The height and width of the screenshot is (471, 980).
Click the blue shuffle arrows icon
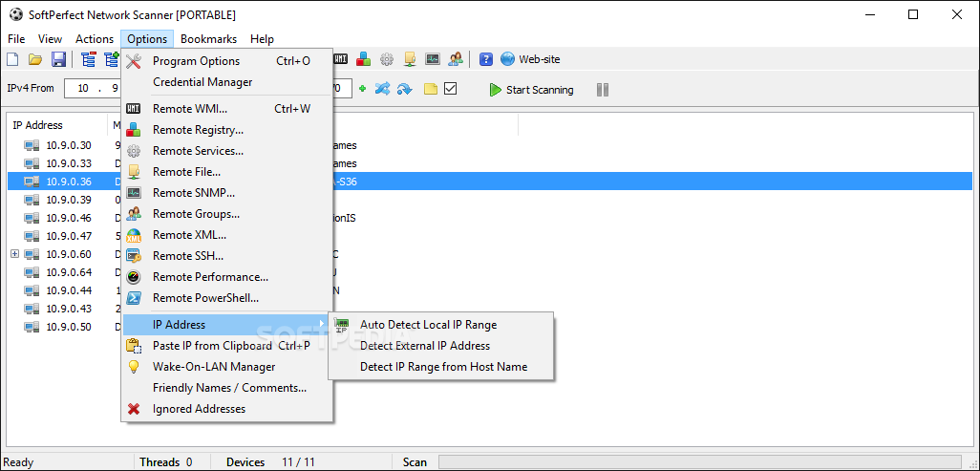click(x=382, y=90)
